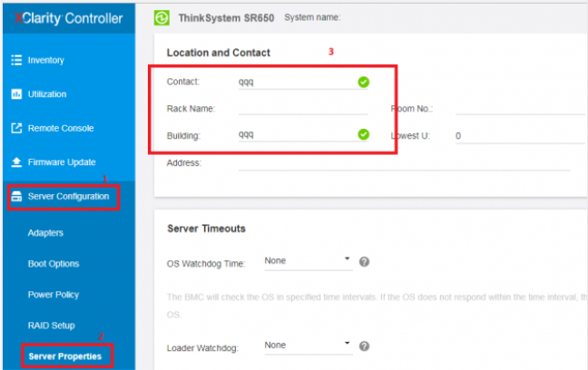Open help for OS Watchdog Time
The image size is (588, 370).
click(364, 262)
